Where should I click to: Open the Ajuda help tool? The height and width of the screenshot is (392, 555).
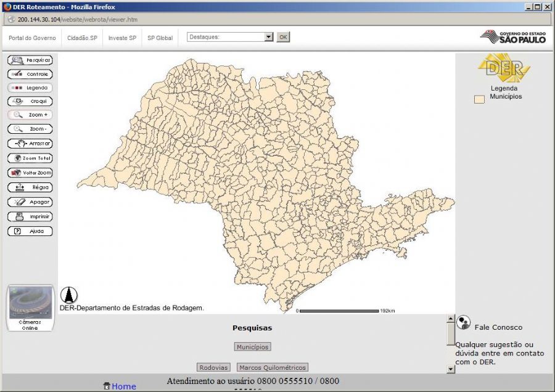point(30,232)
